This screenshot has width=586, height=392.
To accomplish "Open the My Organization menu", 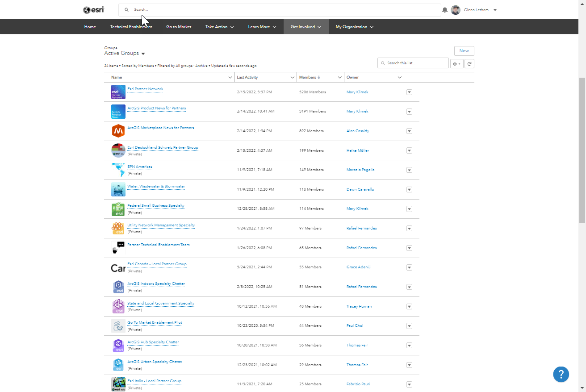I will click(354, 27).
